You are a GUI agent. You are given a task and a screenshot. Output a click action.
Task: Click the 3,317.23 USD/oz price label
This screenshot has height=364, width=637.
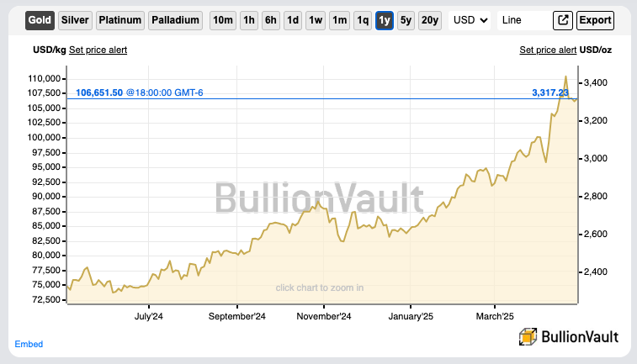click(550, 92)
